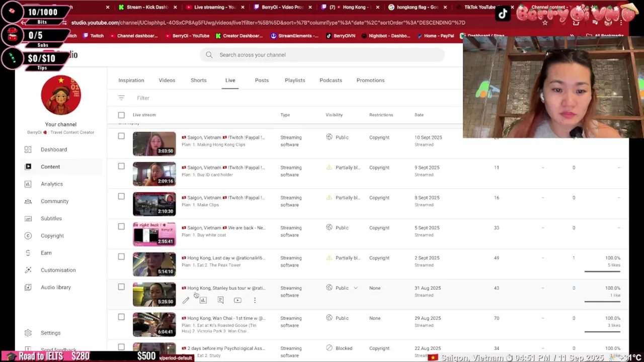
Task: Open thumbnail of 3:03:50 Saigon stream
Action: [154, 144]
